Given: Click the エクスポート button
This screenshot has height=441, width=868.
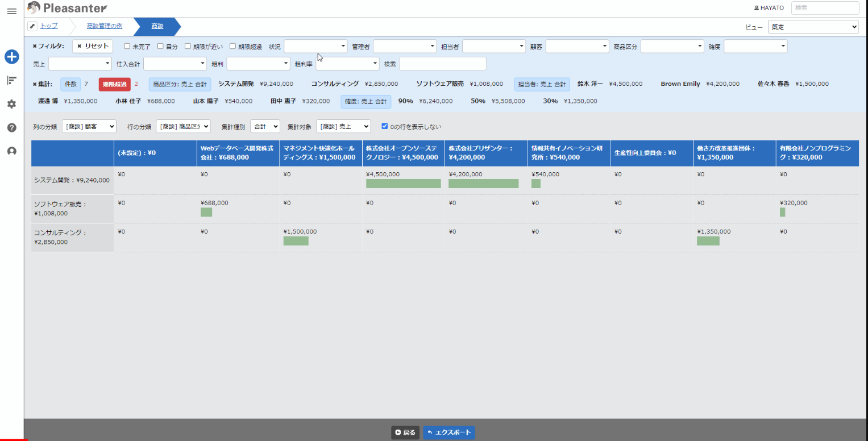Looking at the screenshot, I should point(448,432).
